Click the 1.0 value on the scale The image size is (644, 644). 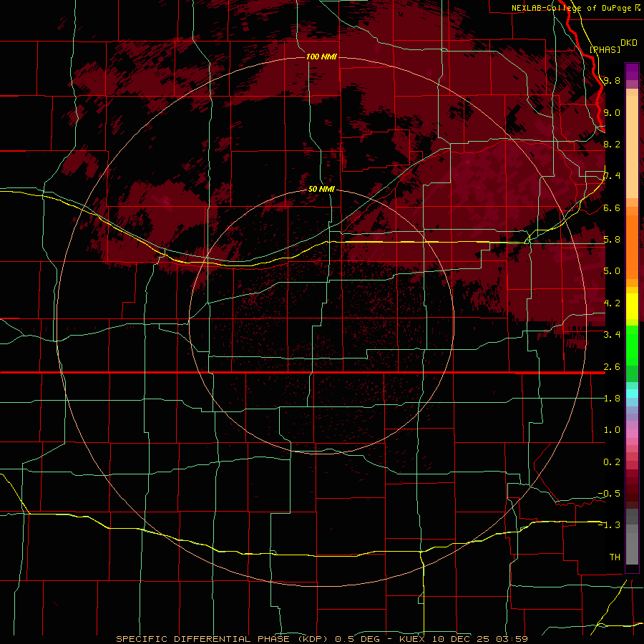(612, 430)
